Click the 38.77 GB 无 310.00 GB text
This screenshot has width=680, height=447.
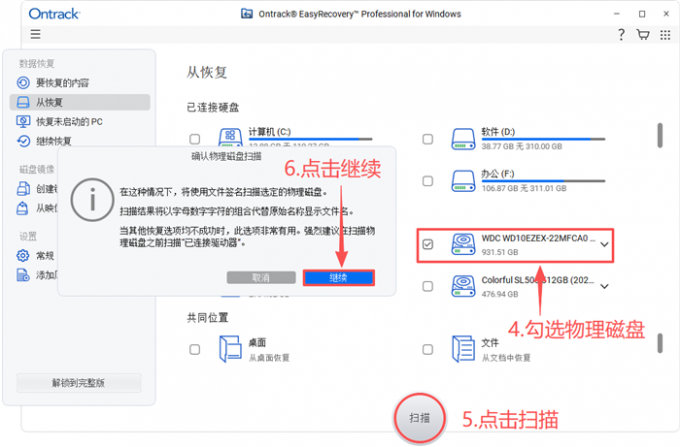click(522, 146)
